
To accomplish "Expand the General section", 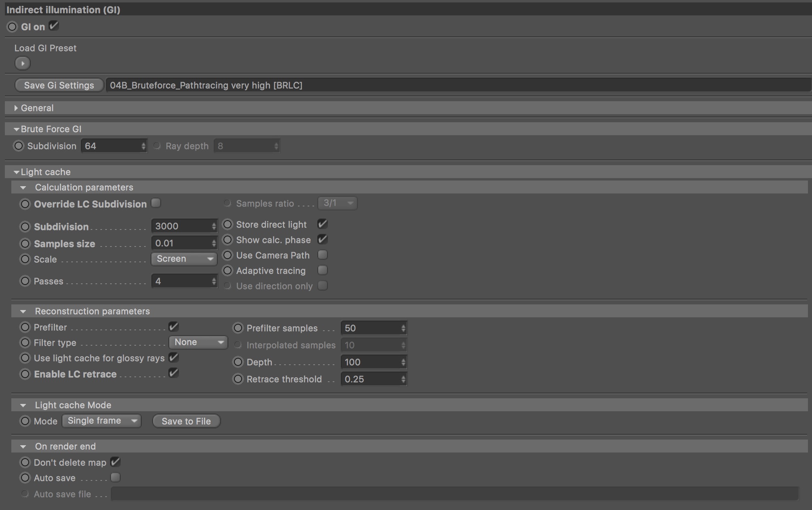I will coord(16,108).
